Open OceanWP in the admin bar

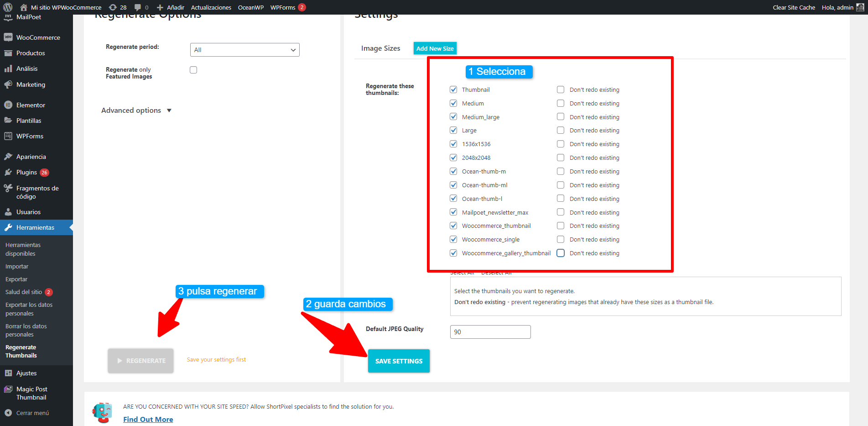[x=251, y=7]
